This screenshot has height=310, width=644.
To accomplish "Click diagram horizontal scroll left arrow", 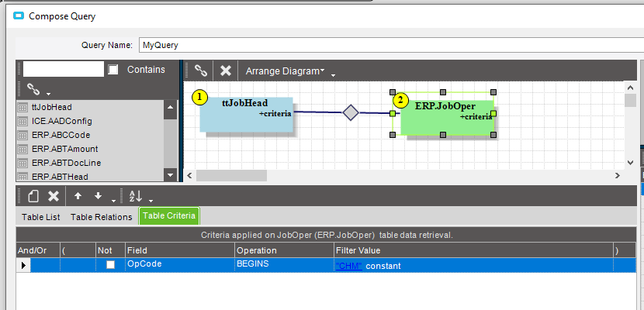I will click(189, 175).
